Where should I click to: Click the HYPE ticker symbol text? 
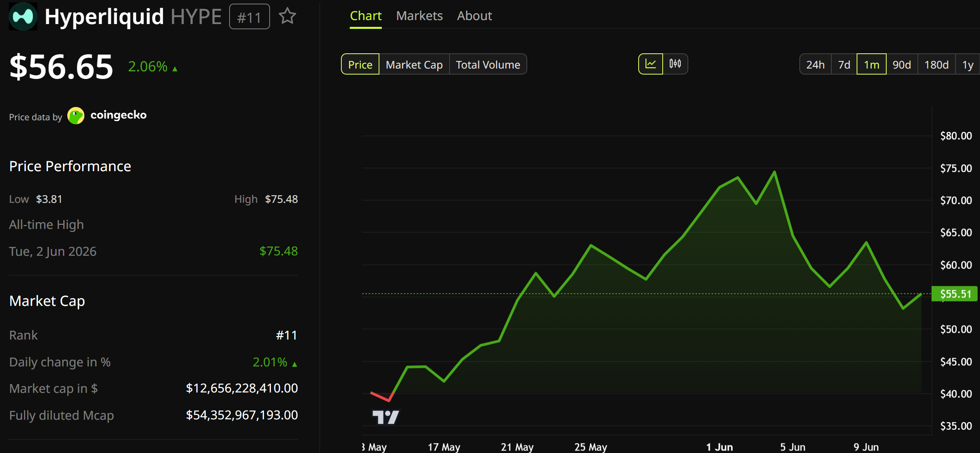[x=196, y=17]
